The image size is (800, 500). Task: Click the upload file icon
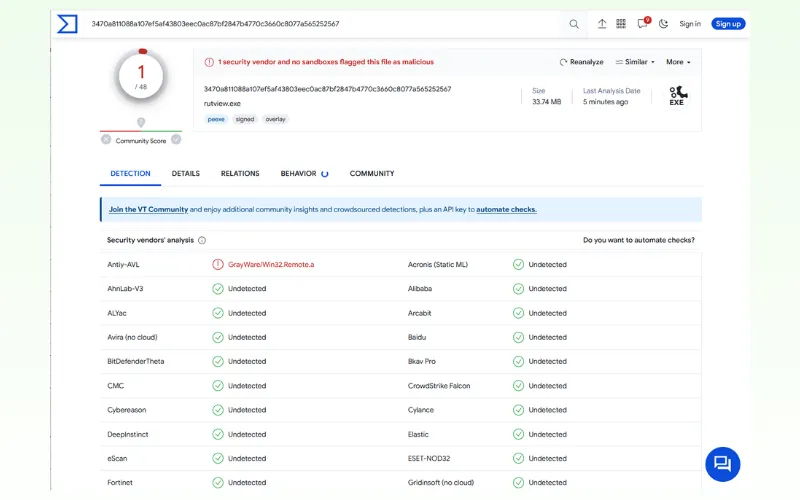[x=602, y=23]
